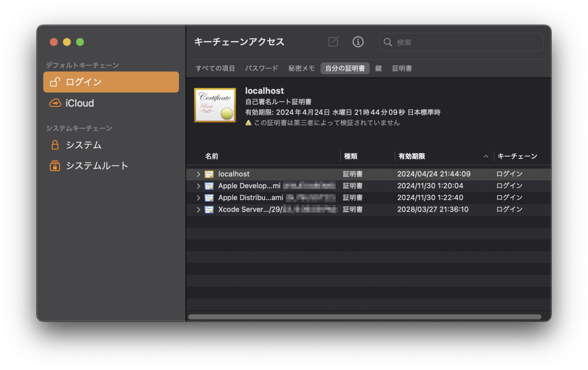Screen dimensions: 588x370
Task: Click expiry 2024/04/24 21:44:09
Action: coord(434,174)
